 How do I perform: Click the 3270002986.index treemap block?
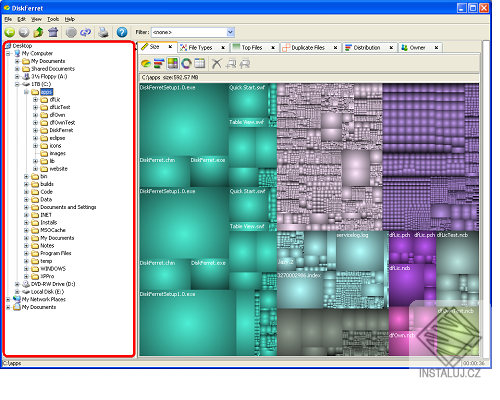coord(300,290)
